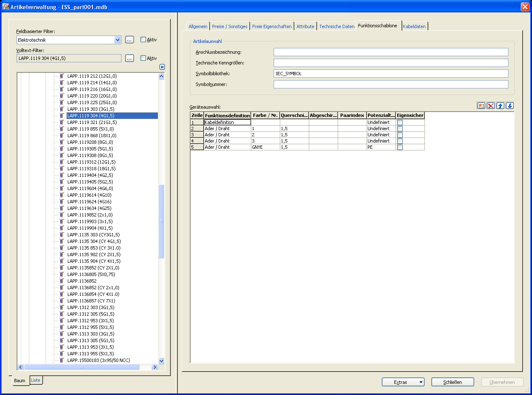Image resolution: width=532 pixels, height=395 pixels.
Task: Delete selected row with red X icon
Action: click(491, 106)
